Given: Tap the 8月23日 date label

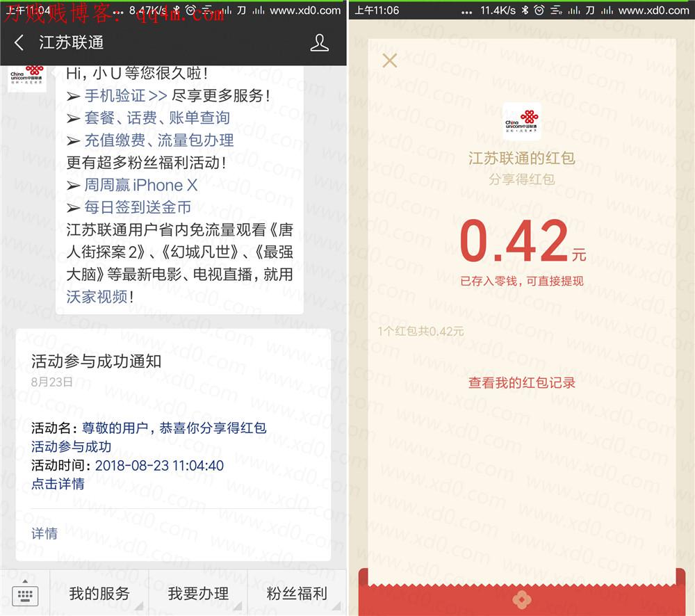Looking at the screenshot, I should click(52, 382).
